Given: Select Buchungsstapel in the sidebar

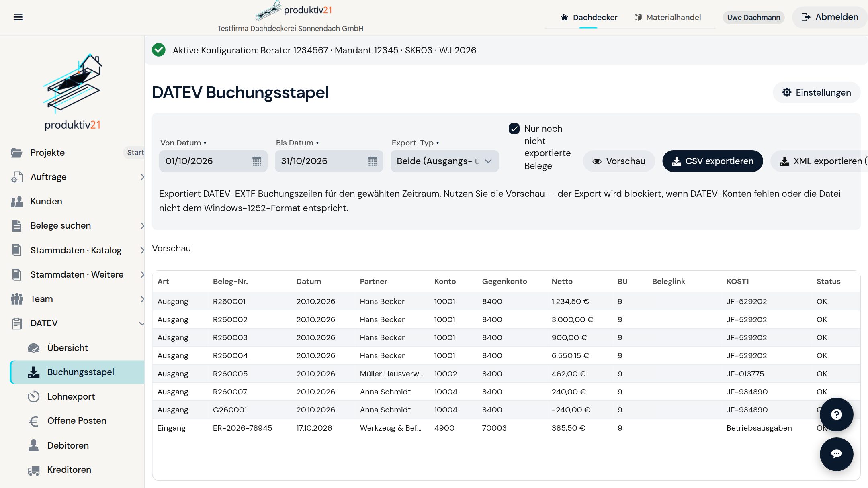Looking at the screenshot, I should [x=77, y=372].
